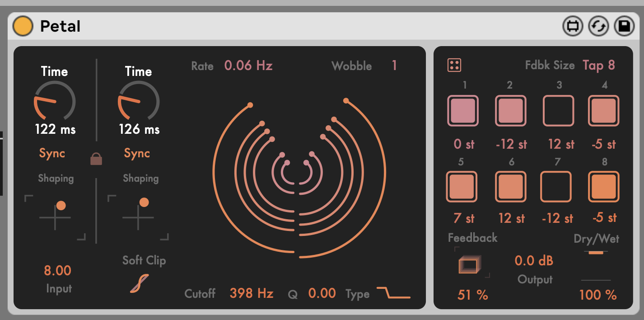Click the show/hide device view icon
Viewport: 644px width, 320px height.
point(573,26)
